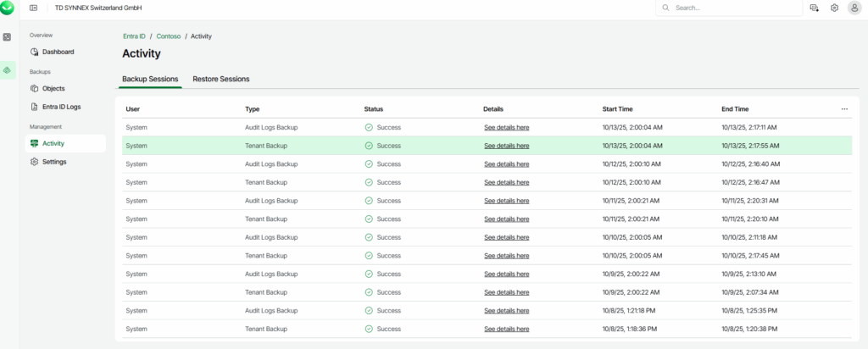Screen dimensions: 868x349
Task: Open the top icon in left rail
Action: pos(7,37)
